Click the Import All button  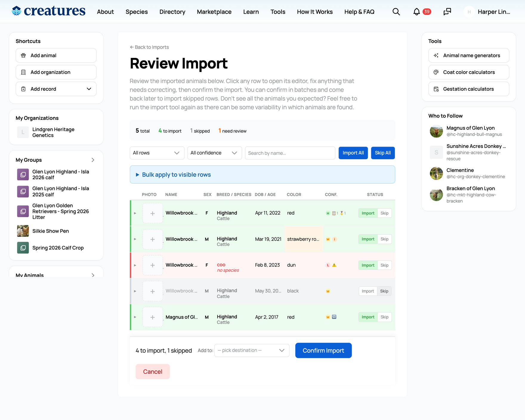353,153
